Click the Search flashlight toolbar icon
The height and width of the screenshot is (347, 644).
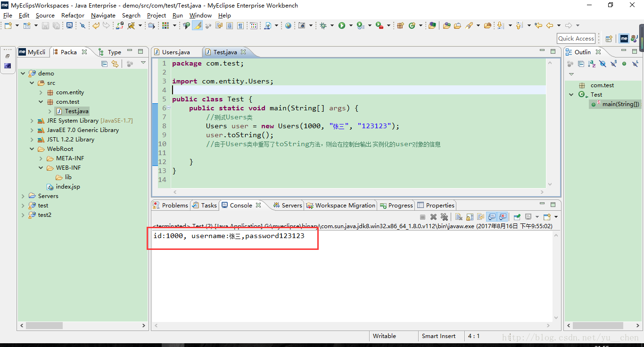pyautogui.click(x=469, y=25)
